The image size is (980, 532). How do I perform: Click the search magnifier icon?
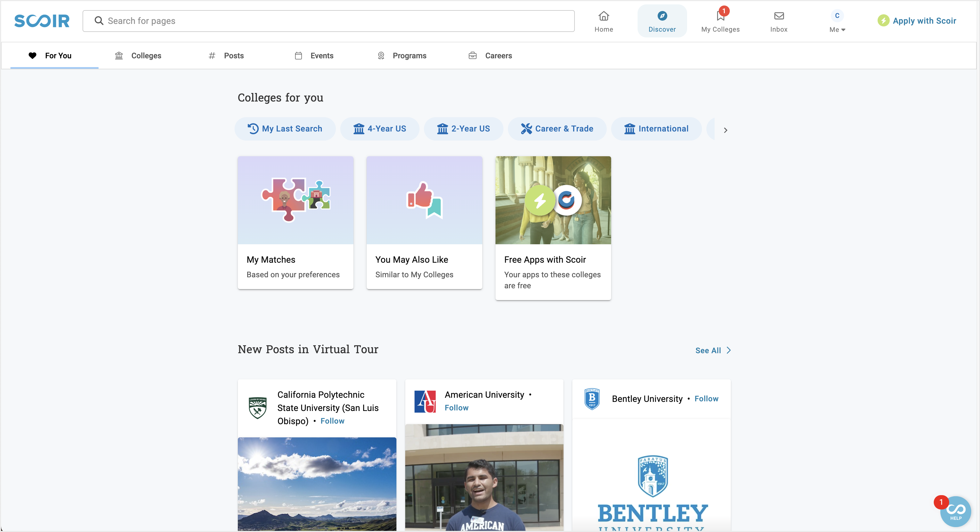(99, 21)
